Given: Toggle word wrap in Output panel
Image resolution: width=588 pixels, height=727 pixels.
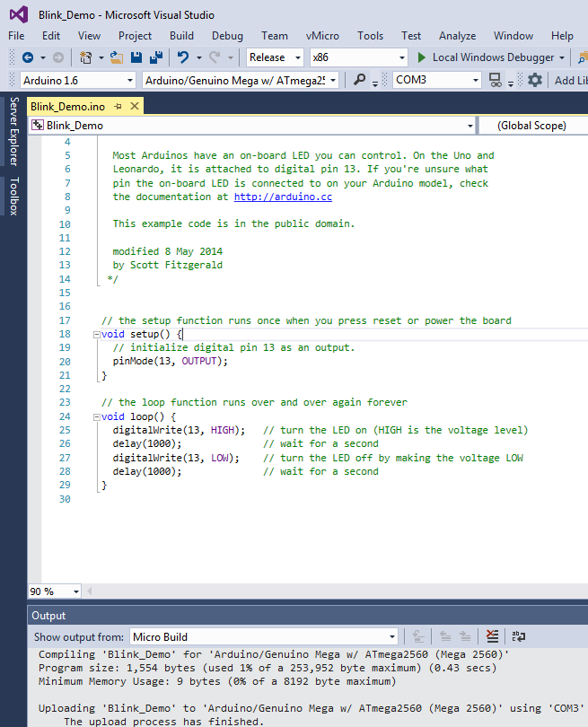Looking at the screenshot, I should pos(518,636).
